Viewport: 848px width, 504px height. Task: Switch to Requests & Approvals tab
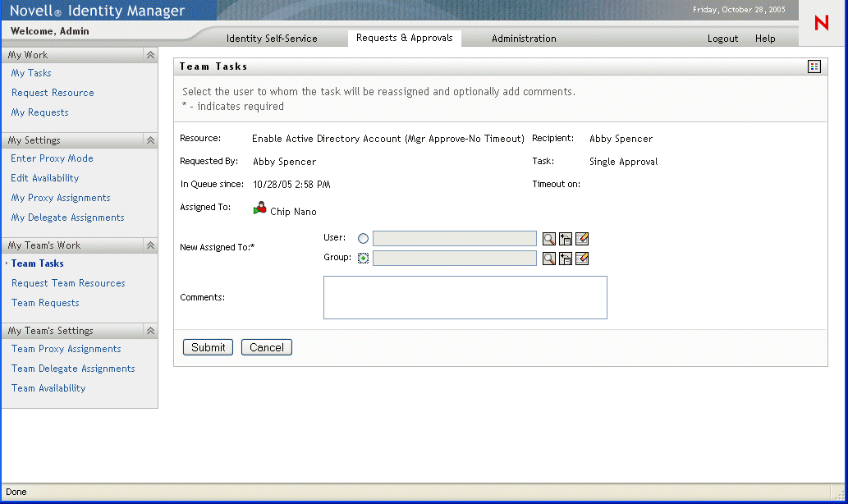point(404,38)
